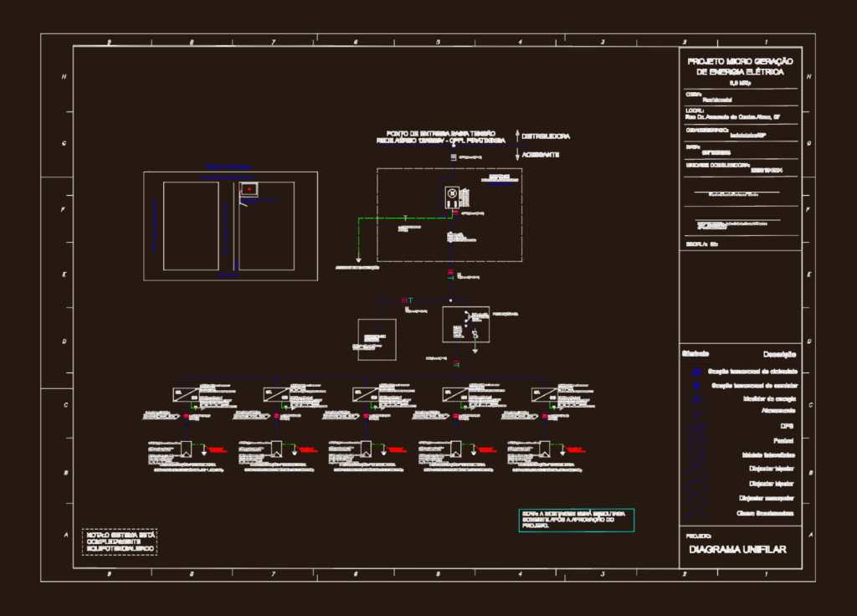
Task: Click the 'Disjuntor monopolar' legend description
Action: click(x=767, y=498)
